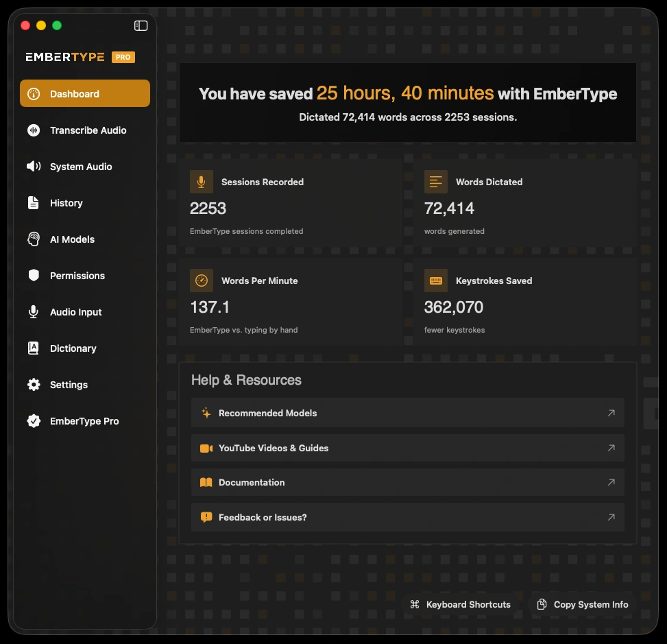This screenshot has width=667, height=644.
Task: Click the 'Words Per Minute' card title
Action: (260, 281)
